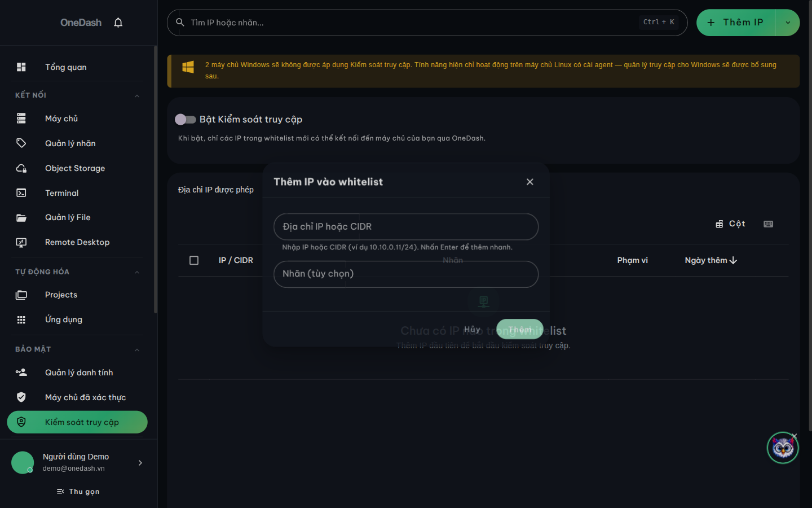Click the Hủy button in the dialog
The width and height of the screenshot is (812, 508).
click(472, 329)
